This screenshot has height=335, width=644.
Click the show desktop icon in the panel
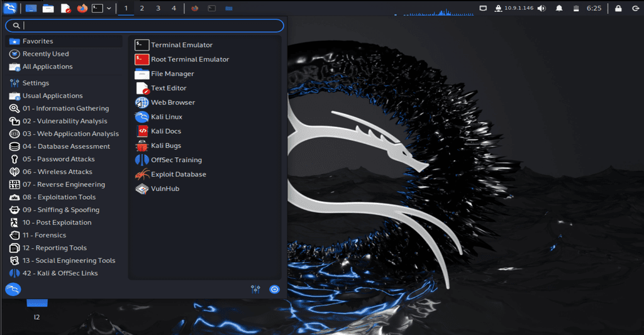31,8
